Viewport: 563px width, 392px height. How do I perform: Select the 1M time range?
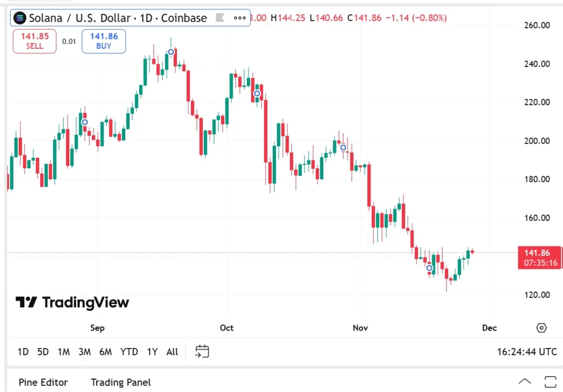[63, 352]
